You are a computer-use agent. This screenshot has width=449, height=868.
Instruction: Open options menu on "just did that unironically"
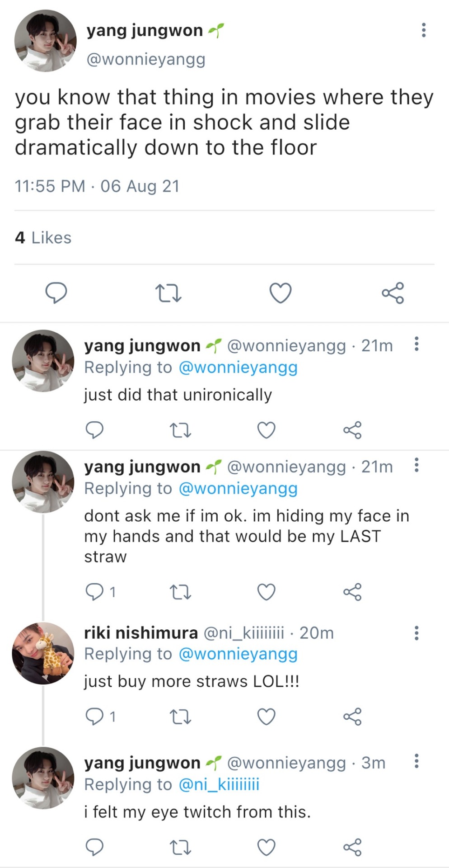pos(416,344)
